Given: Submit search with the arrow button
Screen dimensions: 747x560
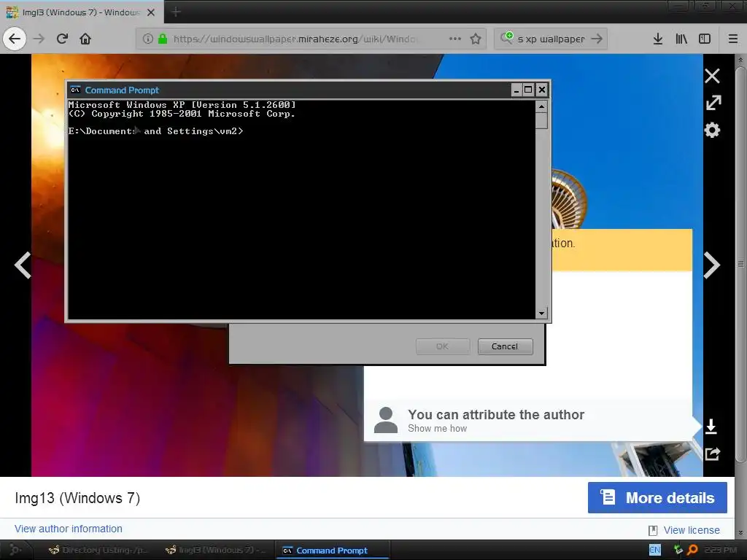Looking at the screenshot, I should tap(597, 39).
